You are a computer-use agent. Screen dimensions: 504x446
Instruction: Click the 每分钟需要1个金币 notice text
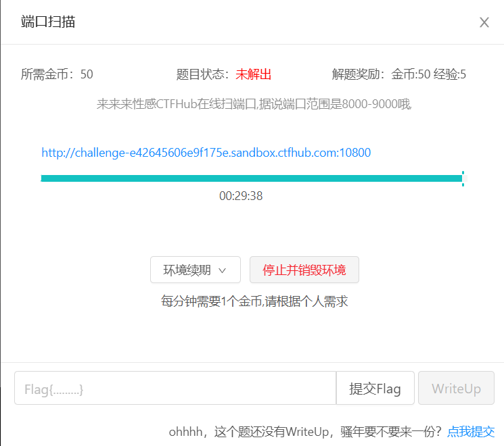(x=254, y=301)
